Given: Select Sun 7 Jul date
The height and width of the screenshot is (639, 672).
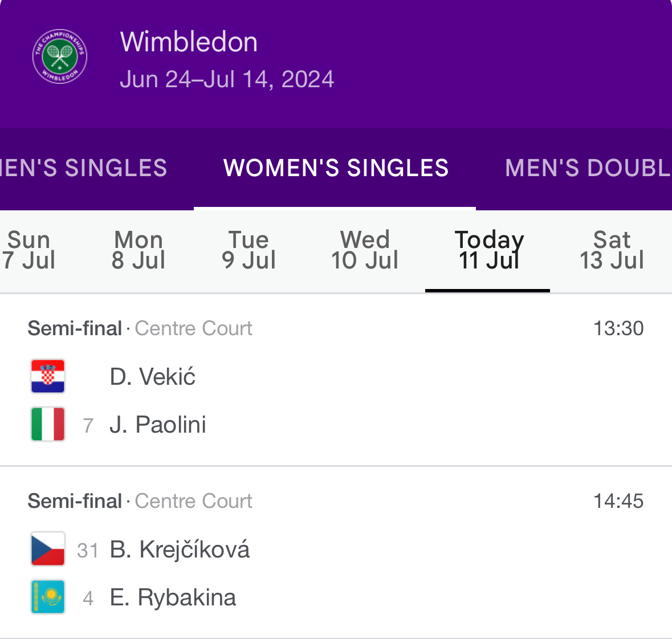Looking at the screenshot, I should pos(28,250).
